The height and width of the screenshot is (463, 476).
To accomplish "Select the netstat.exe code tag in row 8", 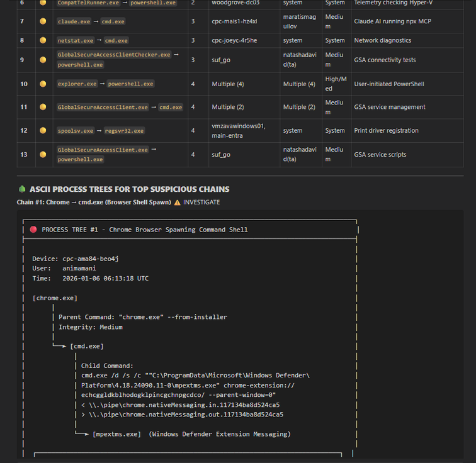I will click(75, 40).
